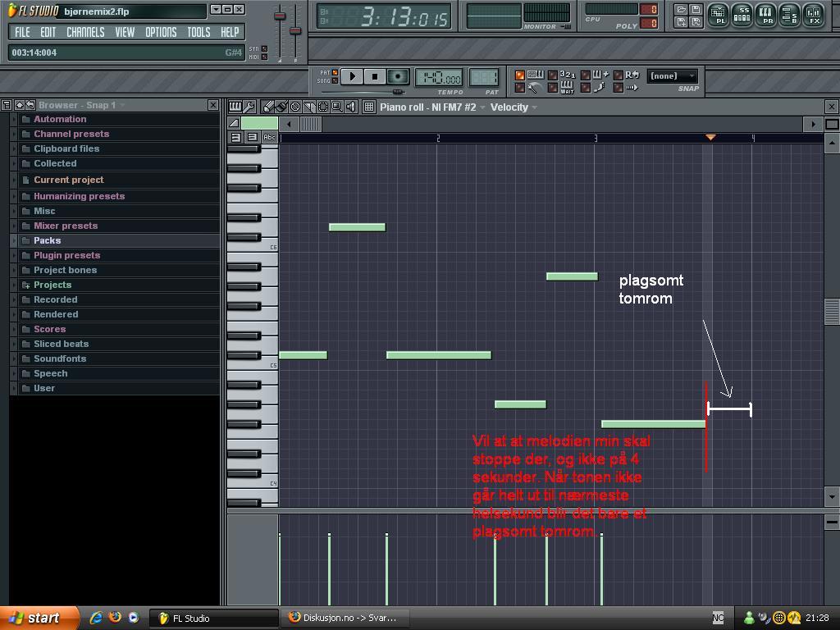
Task: Select the Delete tool in piano roll
Action: 295,107
